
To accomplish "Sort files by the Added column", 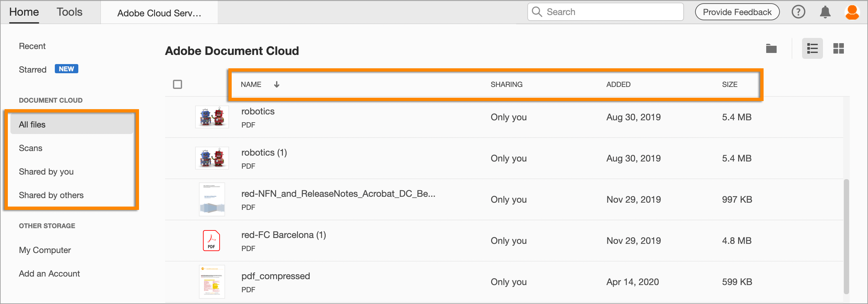I will [618, 84].
